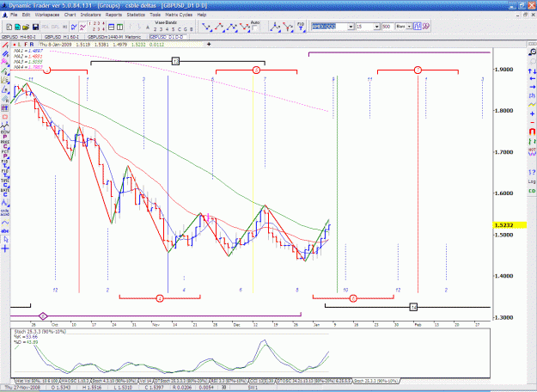Screen dimensions: 537x392
Task: Open the Indicators menu
Action: [90, 15]
